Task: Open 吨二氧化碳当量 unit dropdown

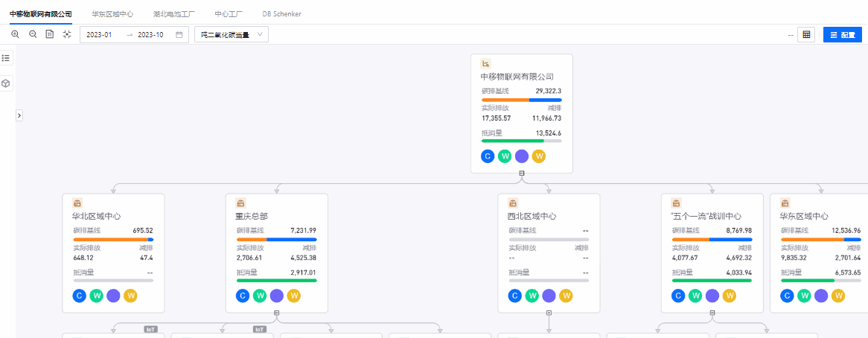Action: 232,34
